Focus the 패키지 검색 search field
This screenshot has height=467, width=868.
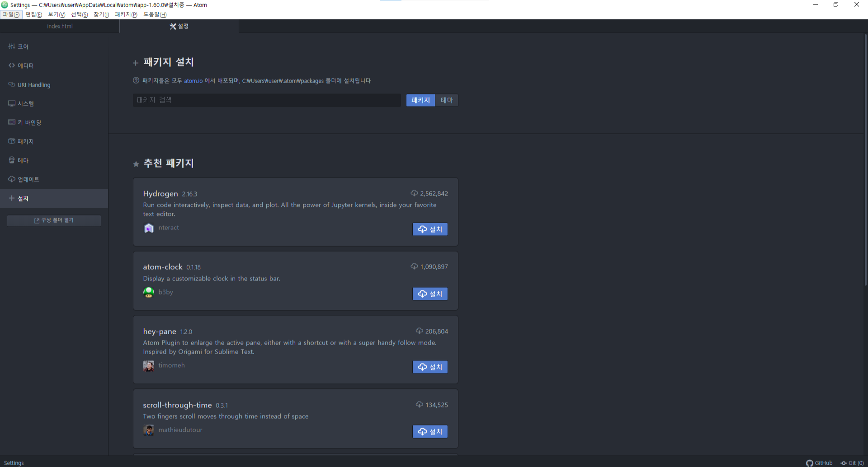[x=267, y=100]
